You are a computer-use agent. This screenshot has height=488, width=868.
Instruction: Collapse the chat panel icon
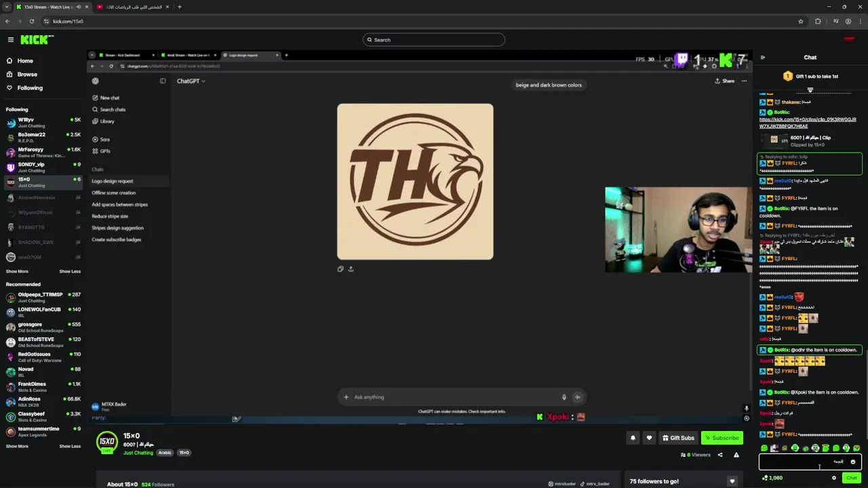762,58
